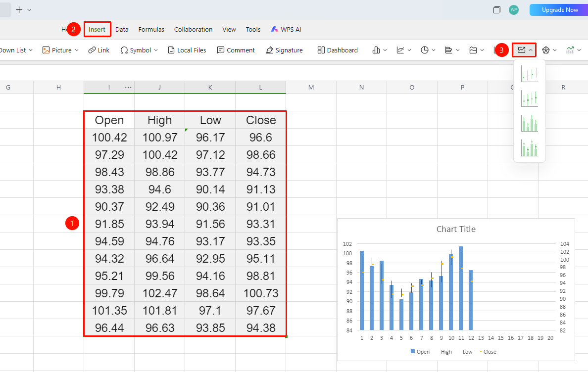Screen dimensions: 588x372
Task: Choose the Volume-High-Low-Close stock chart thumbnail
Action: (x=529, y=123)
